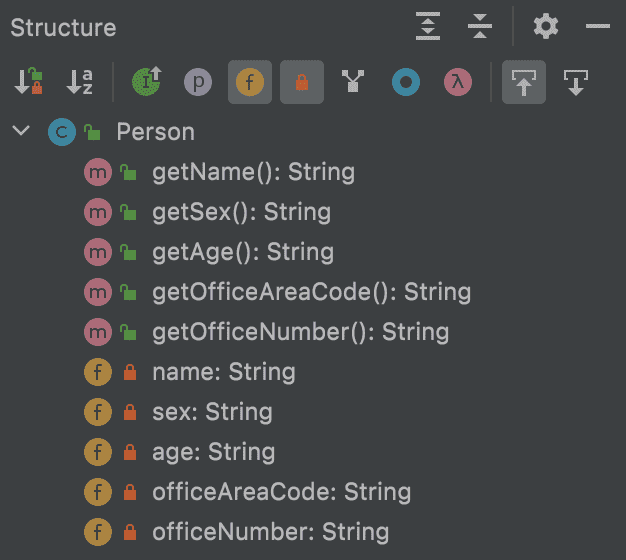Select the getOfficeAreaCode() method
Image resolution: width=626 pixels, height=560 pixels.
[311, 292]
